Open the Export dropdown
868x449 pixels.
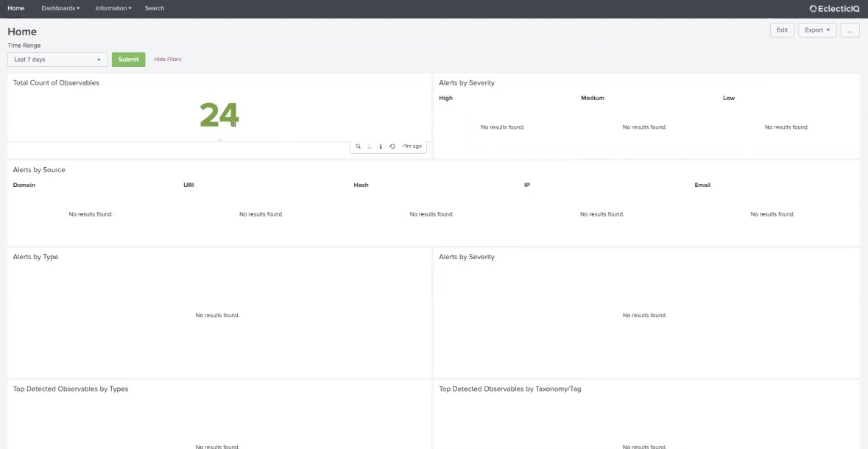816,30
